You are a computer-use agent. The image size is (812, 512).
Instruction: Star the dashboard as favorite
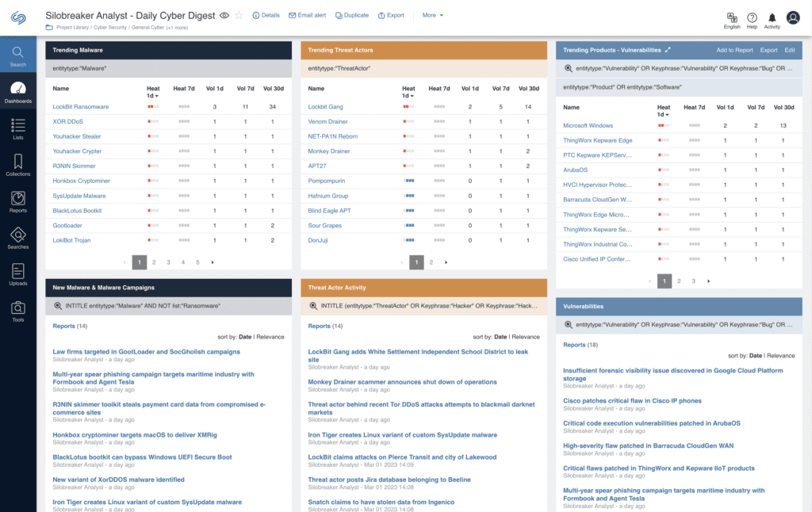(x=239, y=16)
